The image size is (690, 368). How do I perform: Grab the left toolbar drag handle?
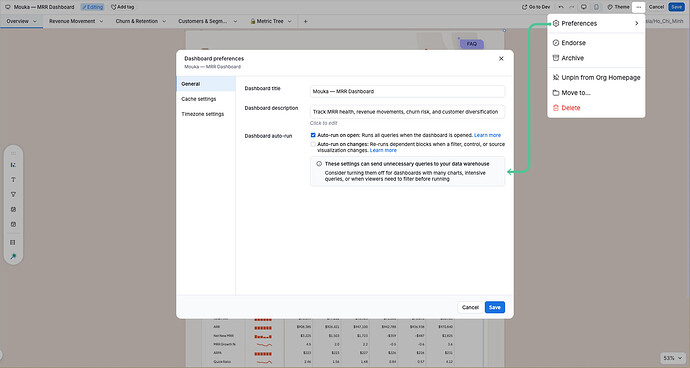tap(13, 153)
